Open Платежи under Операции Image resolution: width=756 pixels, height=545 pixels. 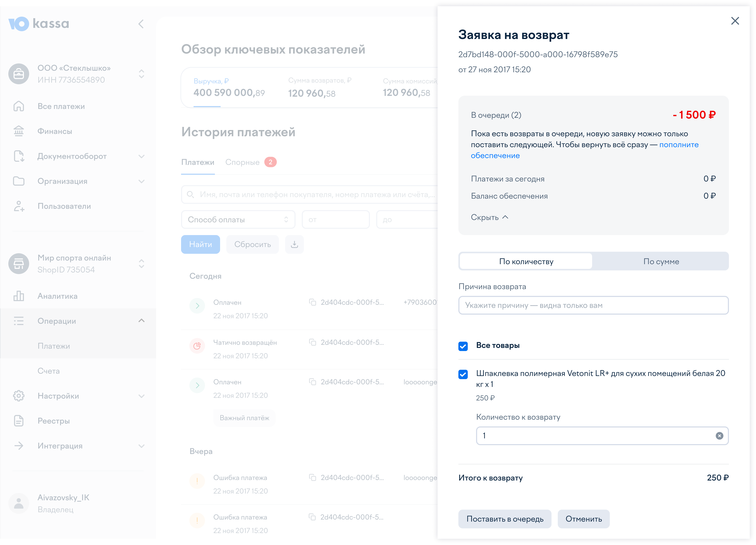coord(54,346)
